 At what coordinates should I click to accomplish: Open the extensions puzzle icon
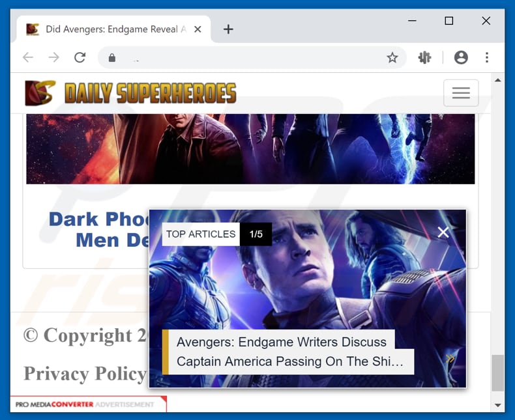click(x=424, y=58)
